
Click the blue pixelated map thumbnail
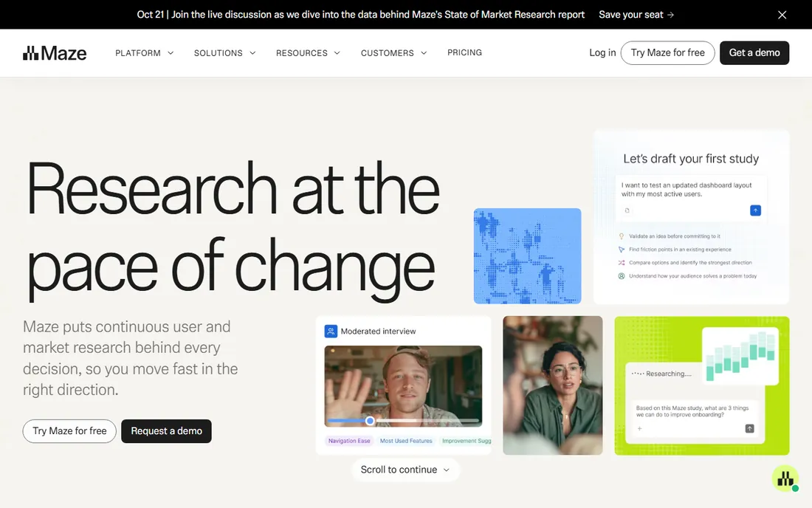[x=527, y=255]
